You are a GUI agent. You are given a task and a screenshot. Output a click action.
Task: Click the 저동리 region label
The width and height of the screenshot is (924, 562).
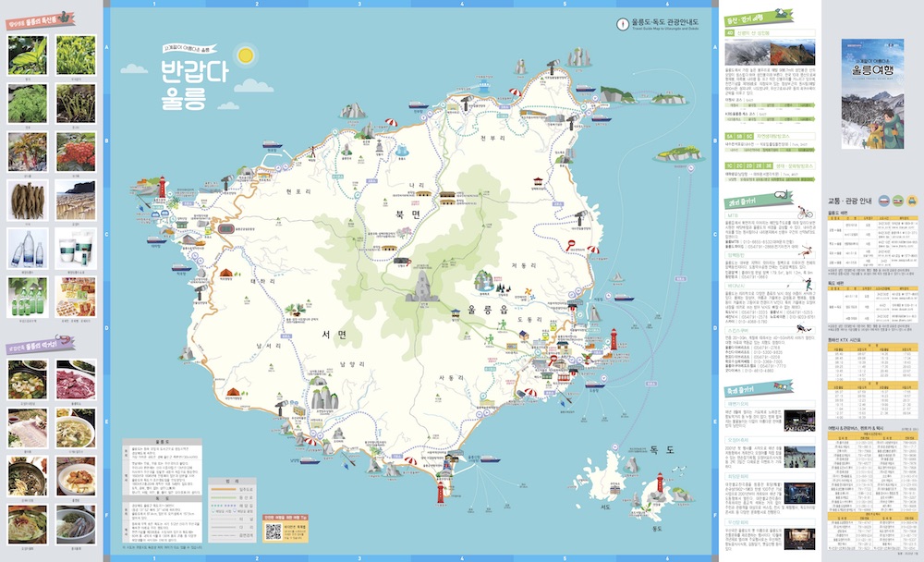pos(523,266)
